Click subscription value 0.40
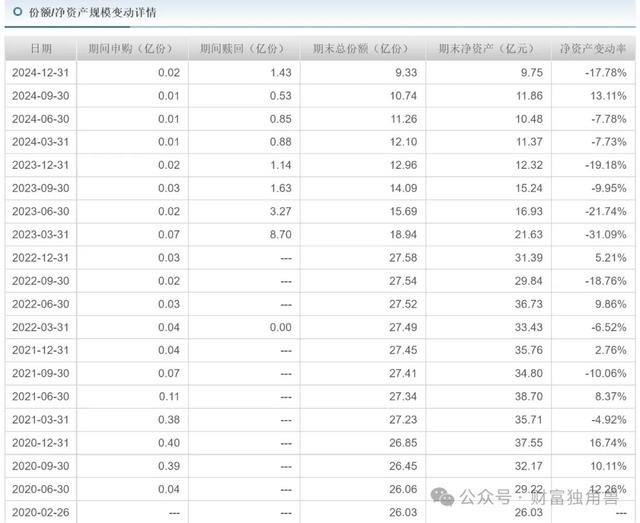The image size is (640, 523). pyautogui.click(x=169, y=443)
